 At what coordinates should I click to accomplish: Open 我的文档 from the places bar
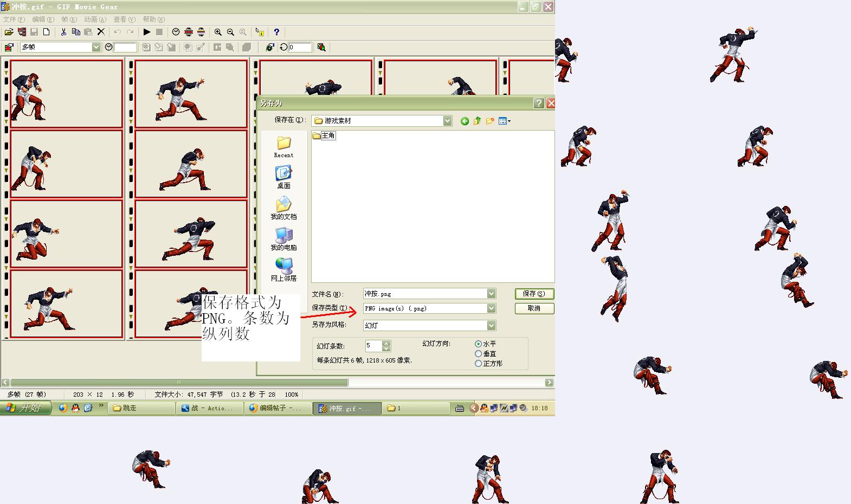283,208
